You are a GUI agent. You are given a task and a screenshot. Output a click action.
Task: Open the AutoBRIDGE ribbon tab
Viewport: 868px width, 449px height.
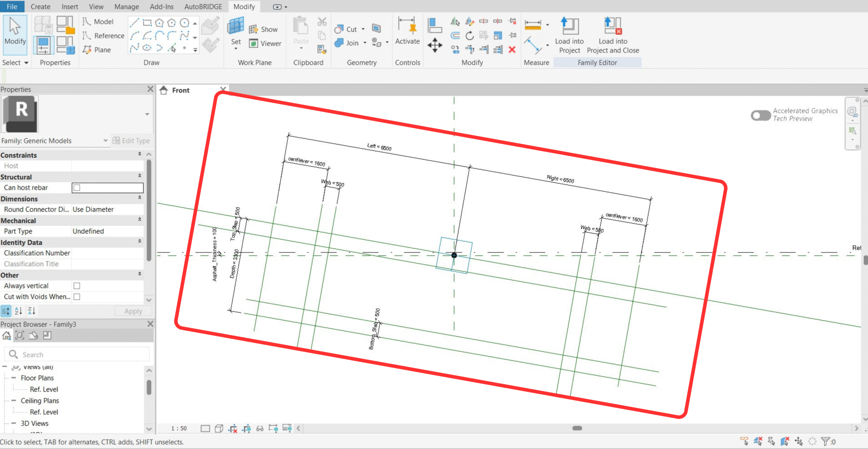pos(203,6)
